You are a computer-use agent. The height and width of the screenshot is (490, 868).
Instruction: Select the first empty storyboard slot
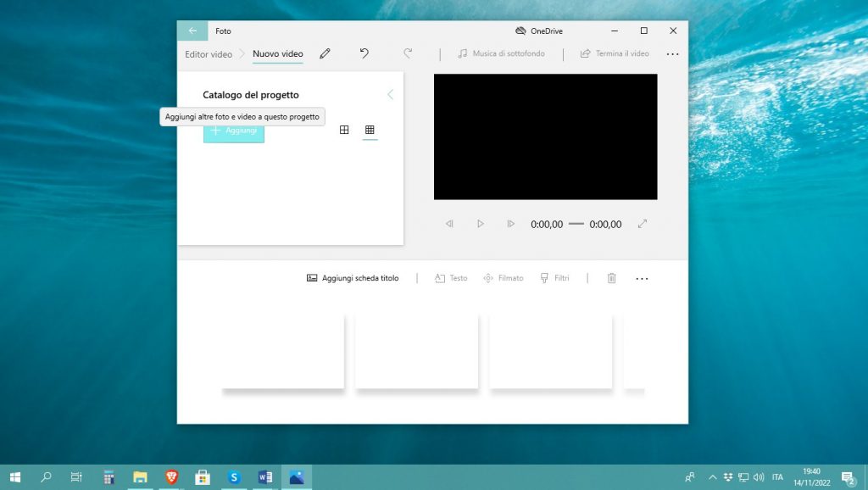tap(283, 351)
